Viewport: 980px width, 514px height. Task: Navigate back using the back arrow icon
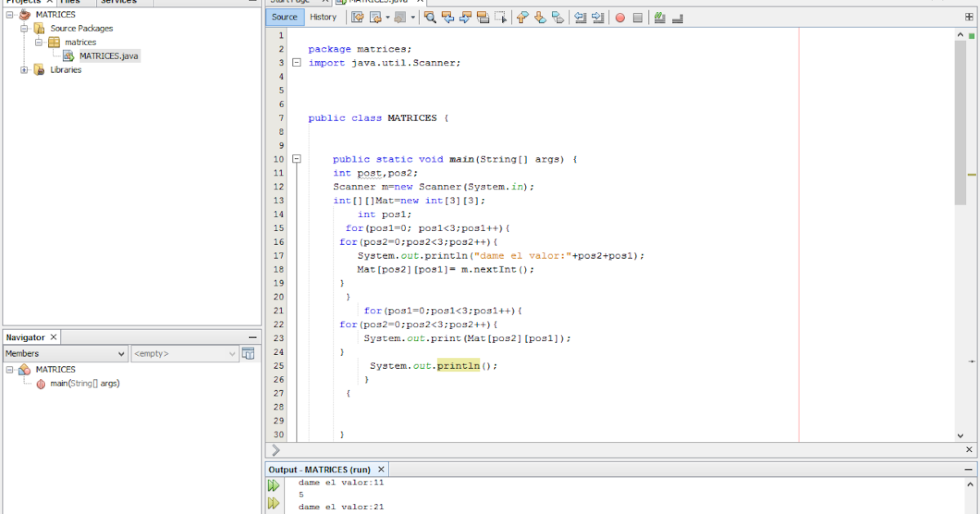coord(377,17)
